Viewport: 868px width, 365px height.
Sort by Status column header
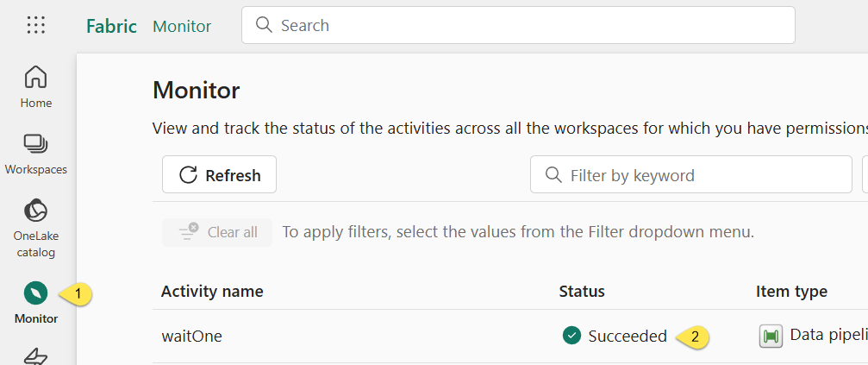(582, 292)
